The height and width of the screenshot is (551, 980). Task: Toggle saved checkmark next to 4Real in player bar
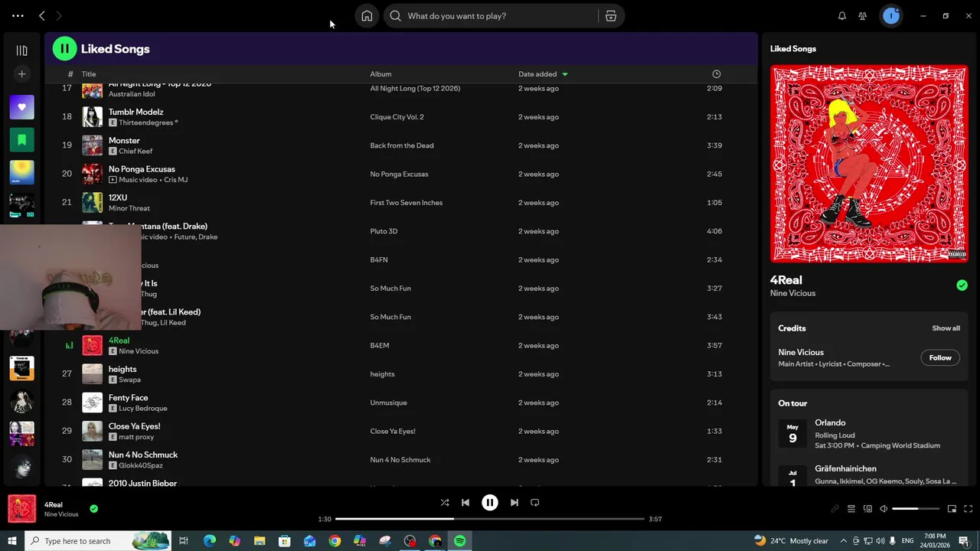click(93, 508)
